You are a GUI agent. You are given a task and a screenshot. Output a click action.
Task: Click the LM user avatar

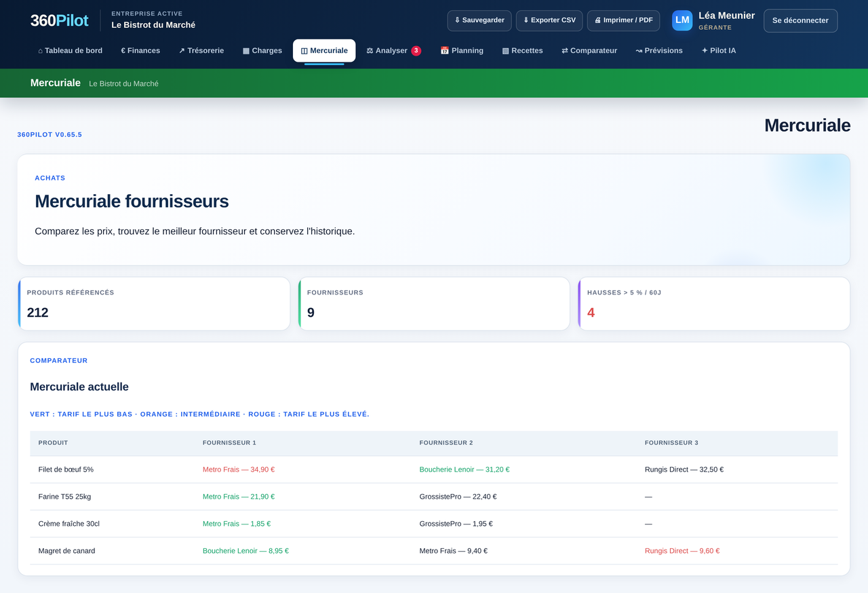(x=682, y=20)
